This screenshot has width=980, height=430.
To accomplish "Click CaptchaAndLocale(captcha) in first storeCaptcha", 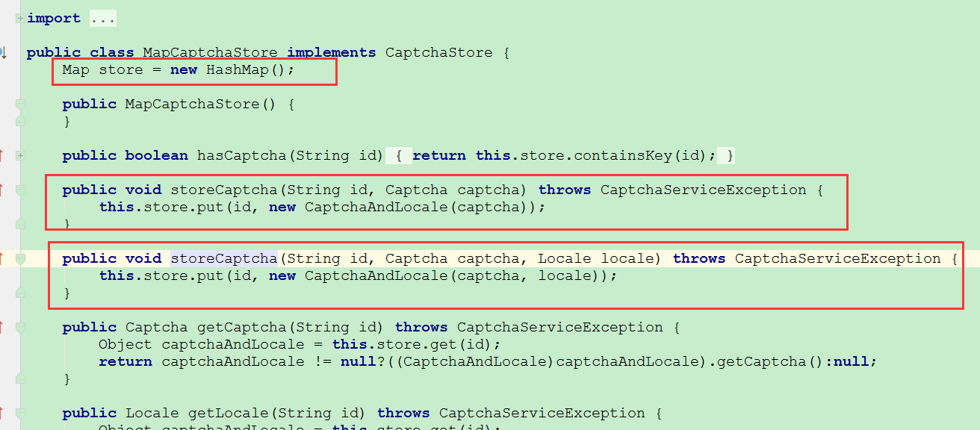I will pyautogui.click(x=421, y=207).
